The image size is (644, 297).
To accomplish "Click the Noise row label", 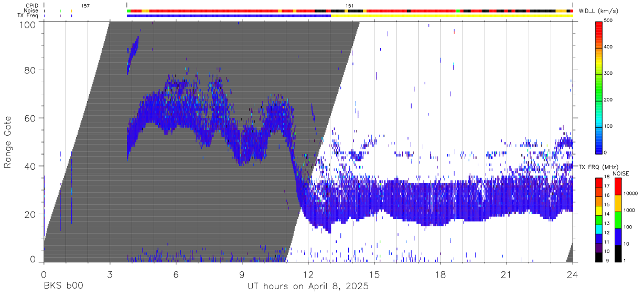I will coord(32,10).
